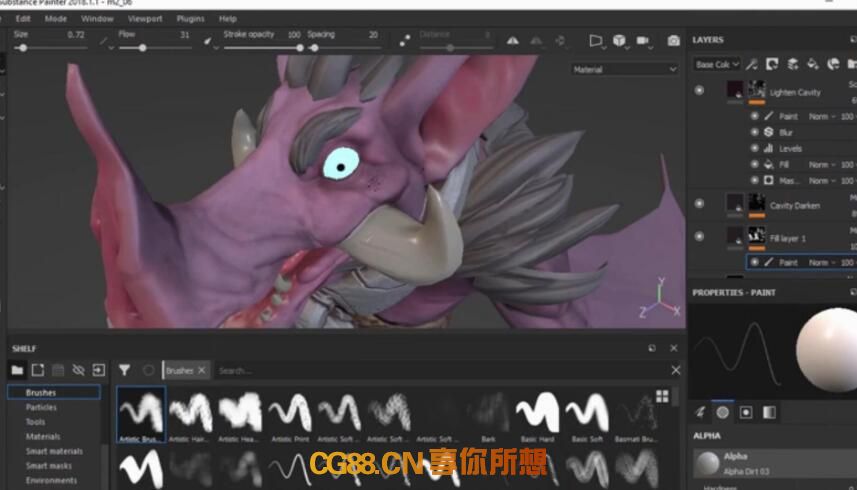The width and height of the screenshot is (857, 490).
Task: Click the add mask icon in Layers
Action: [772, 64]
